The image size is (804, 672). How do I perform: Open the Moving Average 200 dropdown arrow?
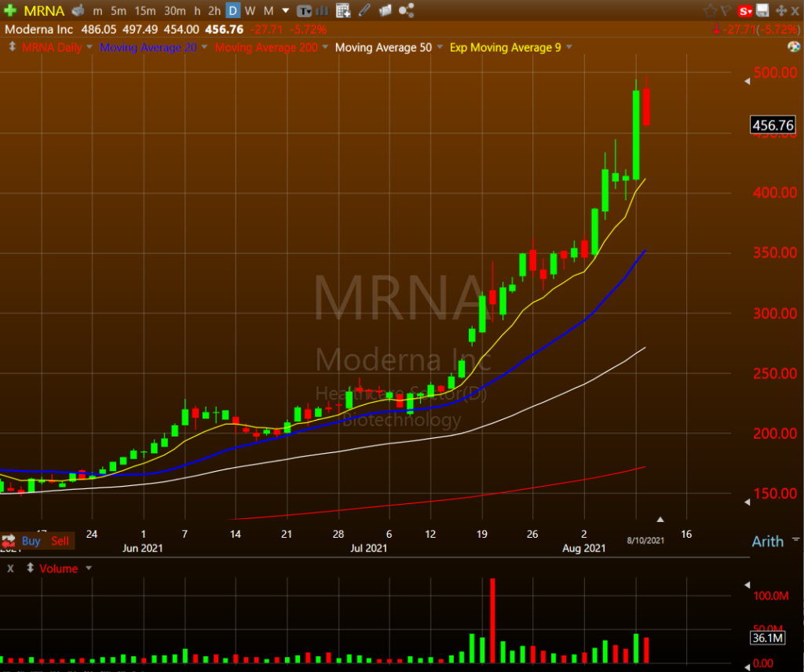point(325,47)
